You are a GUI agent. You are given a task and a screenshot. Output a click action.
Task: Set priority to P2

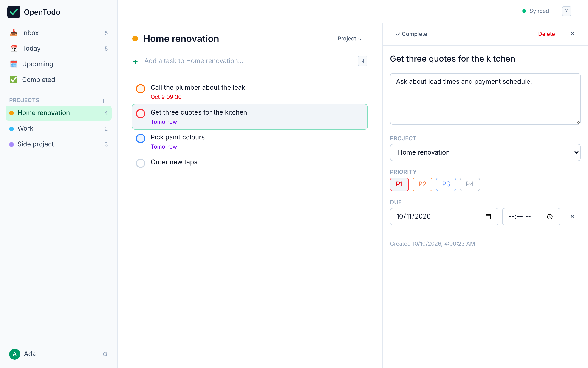pyautogui.click(x=422, y=184)
